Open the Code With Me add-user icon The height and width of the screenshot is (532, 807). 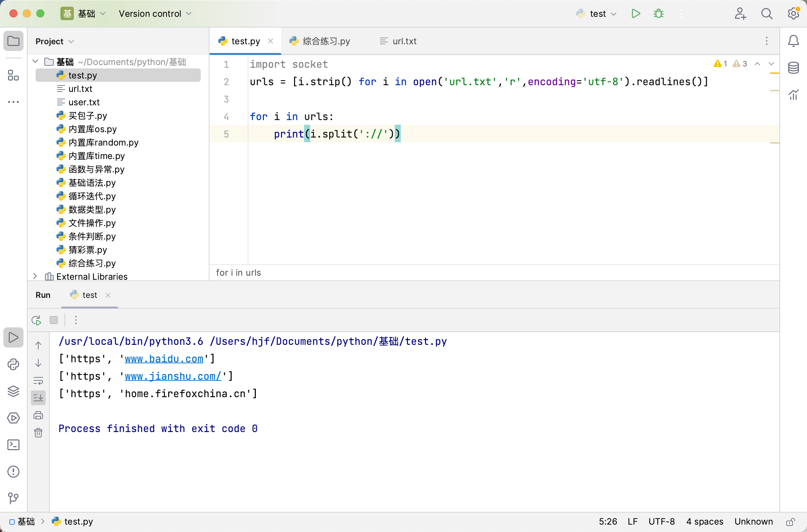pos(740,13)
